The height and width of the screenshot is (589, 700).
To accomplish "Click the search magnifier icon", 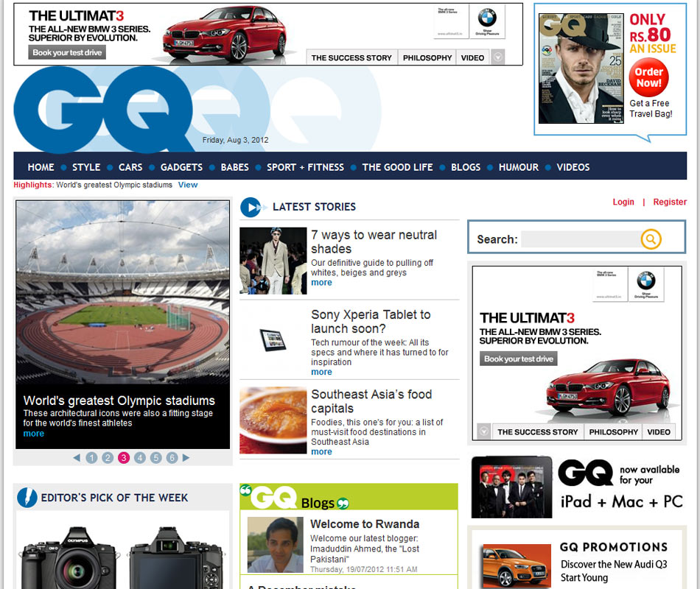I will 651,239.
